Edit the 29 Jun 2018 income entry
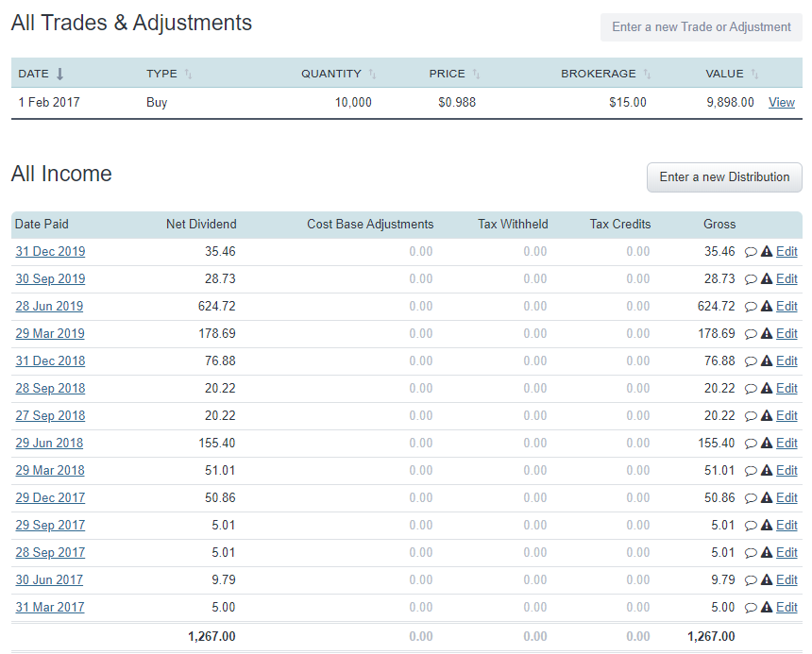 click(787, 443)
